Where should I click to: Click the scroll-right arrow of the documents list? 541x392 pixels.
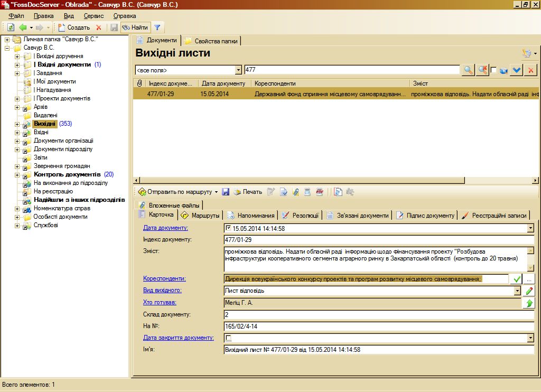coord(535,180)
